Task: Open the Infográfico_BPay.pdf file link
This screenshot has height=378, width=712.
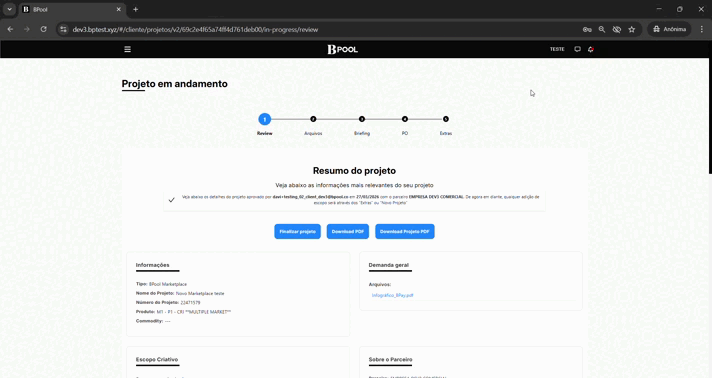Action: pyautogui.click(x=392, y=295)
